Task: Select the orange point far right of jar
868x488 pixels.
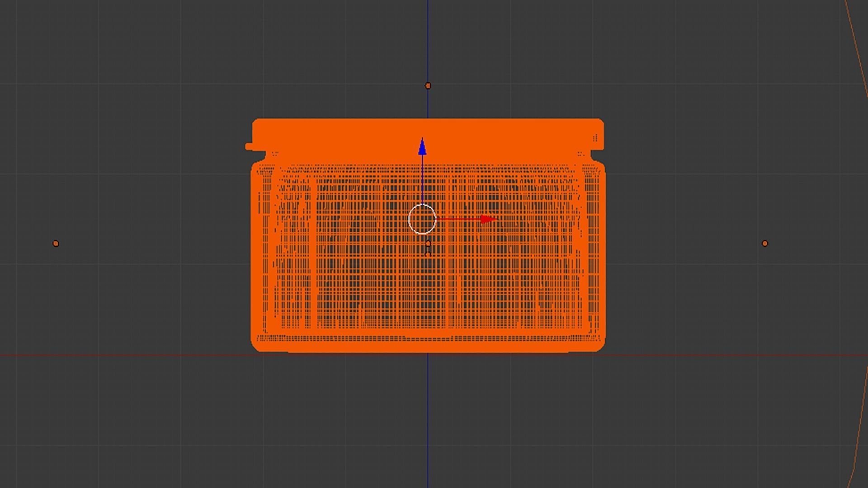Action: (765, 244)
